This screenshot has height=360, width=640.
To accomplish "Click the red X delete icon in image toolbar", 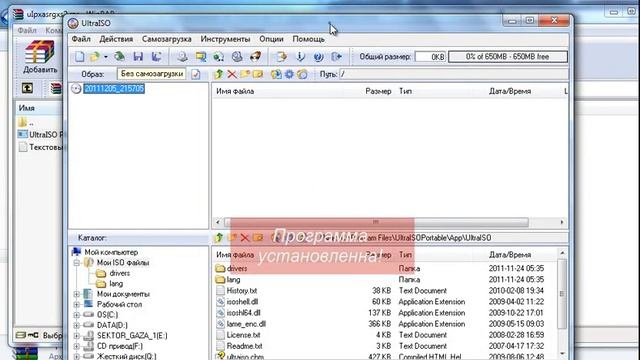I will pos(232,74).
